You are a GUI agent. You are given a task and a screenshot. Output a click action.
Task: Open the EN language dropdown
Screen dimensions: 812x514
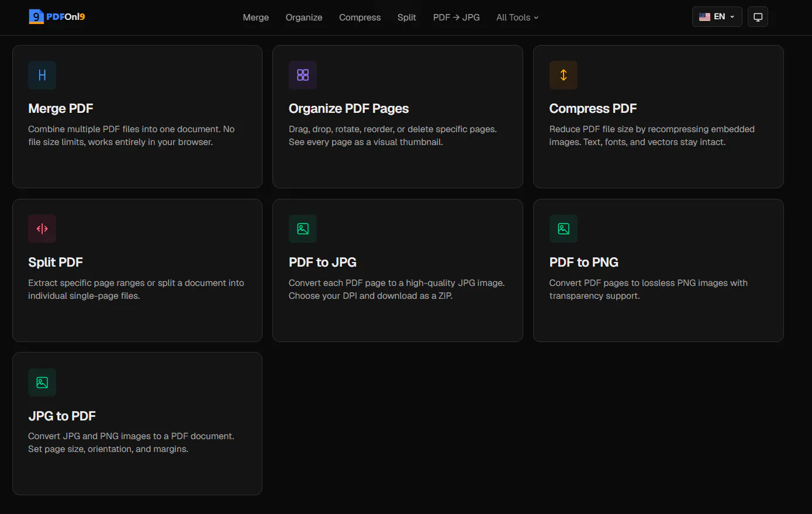pos(717,17)
